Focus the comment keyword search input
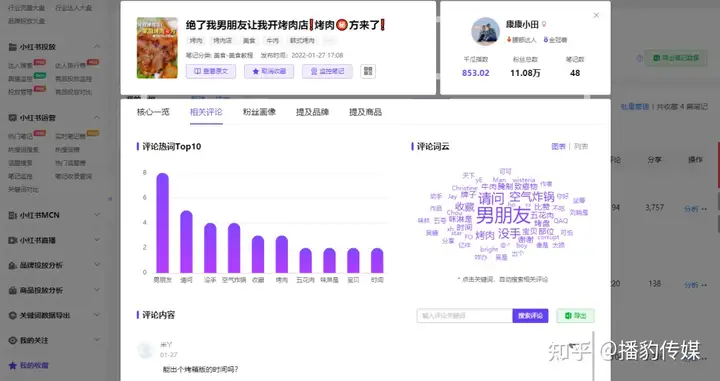This screenshot has height=381, width=720. point(465,316)
